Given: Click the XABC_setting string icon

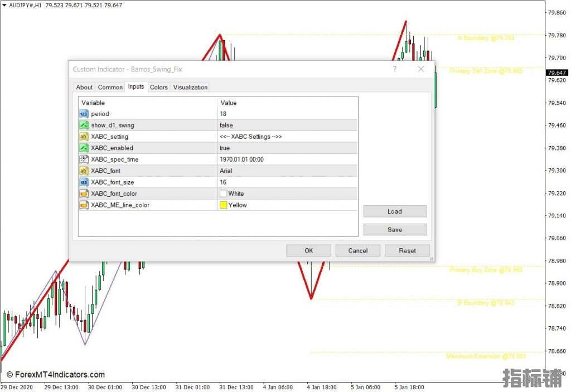Looking at the screenshot, I should [x=84, y=137].
